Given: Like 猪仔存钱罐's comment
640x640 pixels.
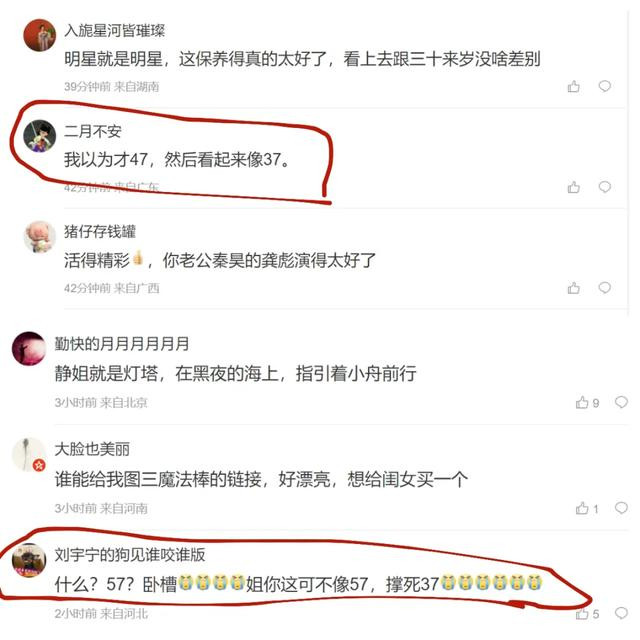Looking at the screenshot, I should click(x=573, y=288).
